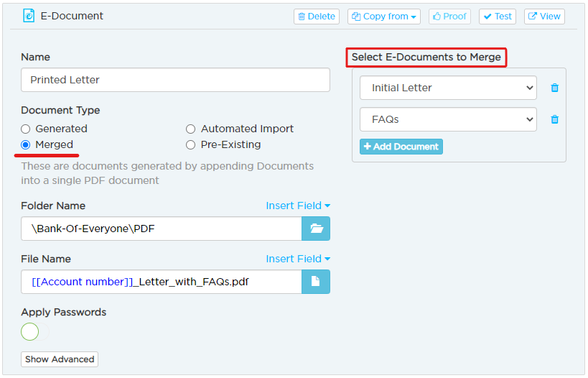This screenshot has width=588, height=378.
Task: Remove the FAQs entry using trash icon
Action: (555, 119)
